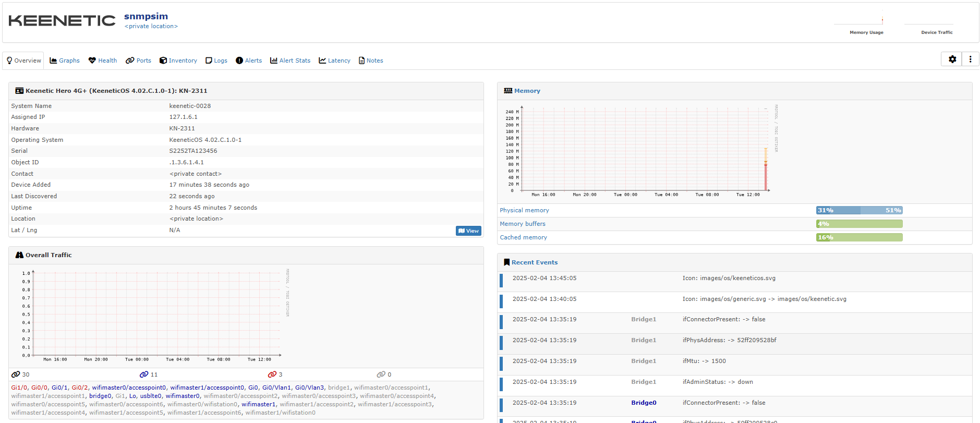
Task: Open the Gi0/Vlan3 port link
Action: 309,388
